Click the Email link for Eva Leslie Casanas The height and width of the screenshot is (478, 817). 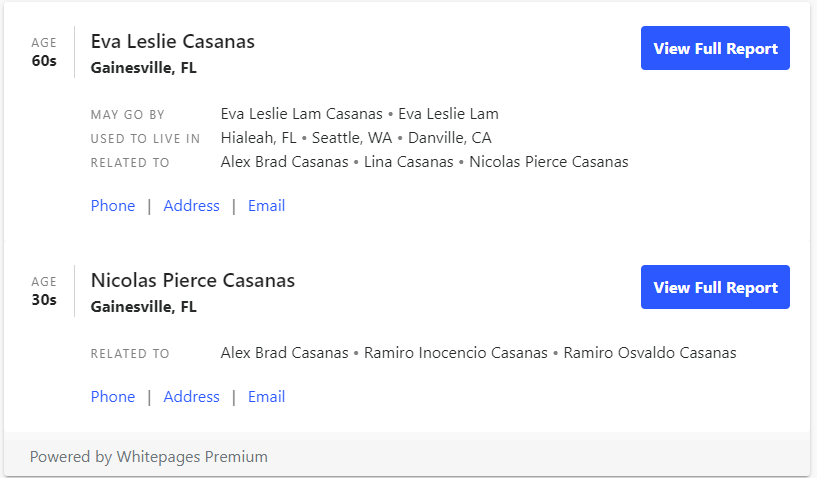[x=266, y=206]
